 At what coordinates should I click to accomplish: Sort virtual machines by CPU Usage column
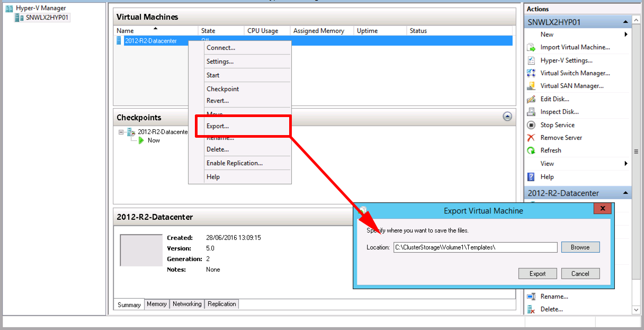tap(267, 31)
